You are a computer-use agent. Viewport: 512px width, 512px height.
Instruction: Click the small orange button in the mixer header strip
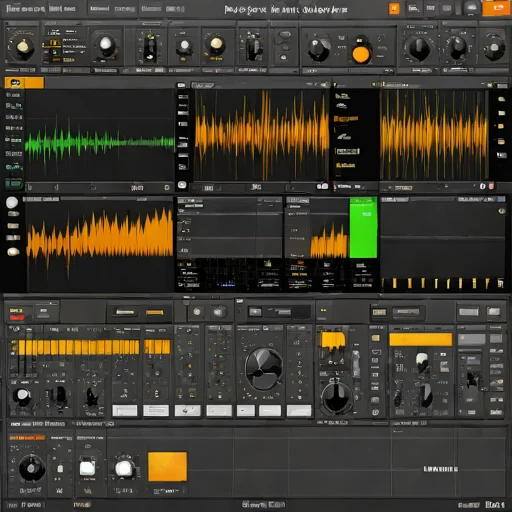pyautogui.click(x=155, y=312)
